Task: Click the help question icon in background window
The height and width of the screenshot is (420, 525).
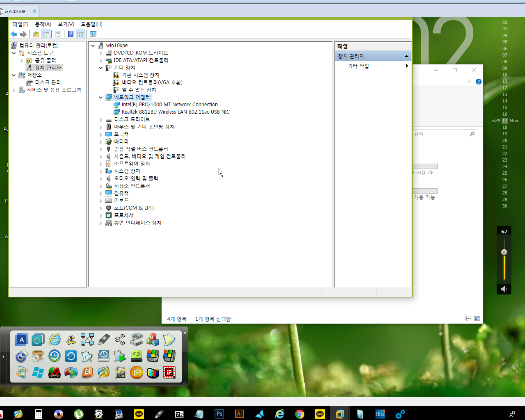Action: coord(478,82)
